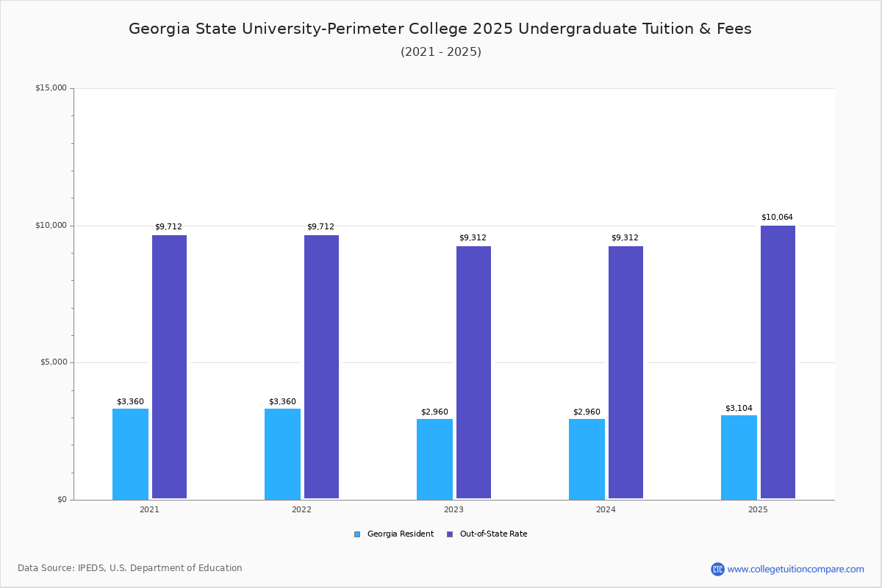
Task: Select the 2025 Georgia Resident $3,104 bar
Action: pos(739,457)
